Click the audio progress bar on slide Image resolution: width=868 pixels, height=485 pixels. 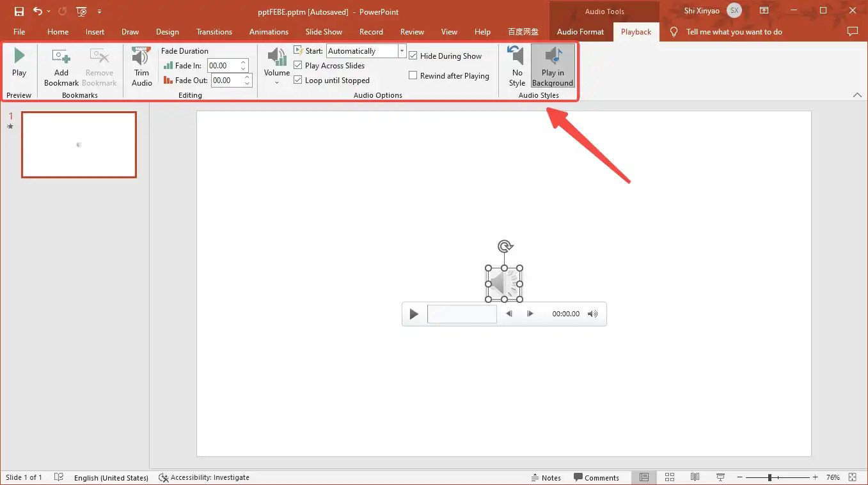click(x=462, y=314)
